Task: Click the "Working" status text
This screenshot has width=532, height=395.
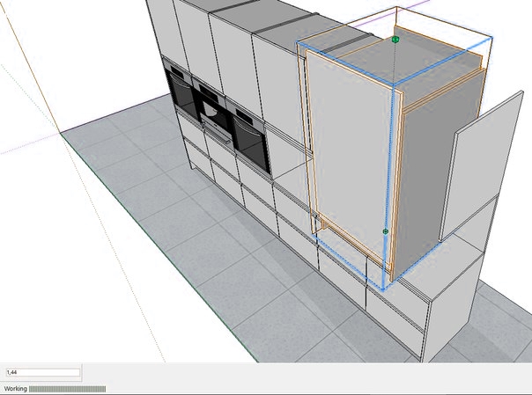Action: [16, 389]
